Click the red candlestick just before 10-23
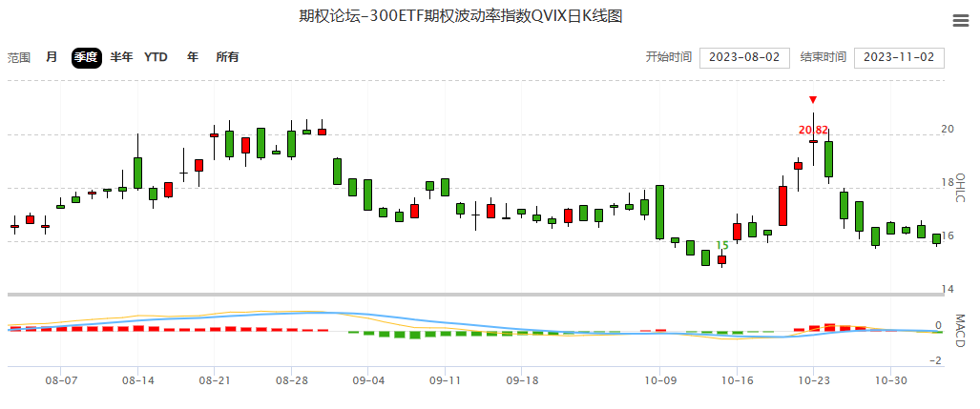This screenshot has height=409, width=980. (x=798, y=166)
